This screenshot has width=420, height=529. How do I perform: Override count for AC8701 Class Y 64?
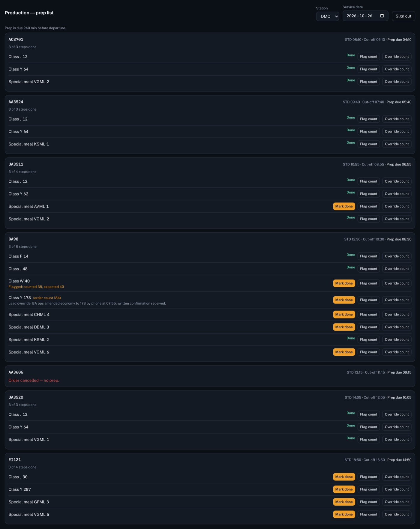397,69
